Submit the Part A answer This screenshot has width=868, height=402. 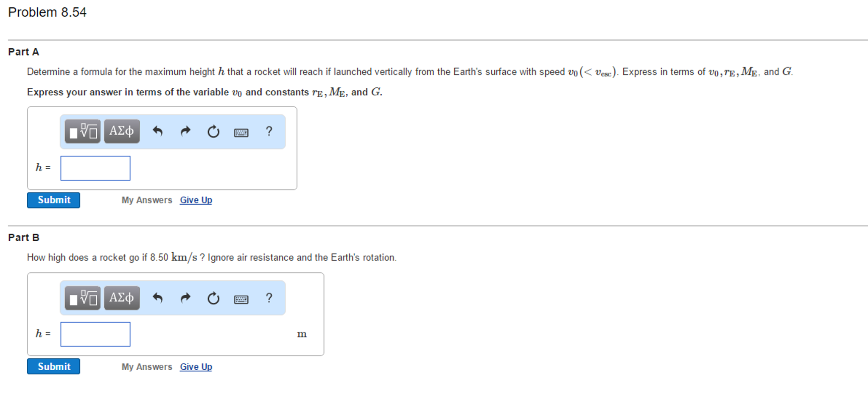point(53,200)
